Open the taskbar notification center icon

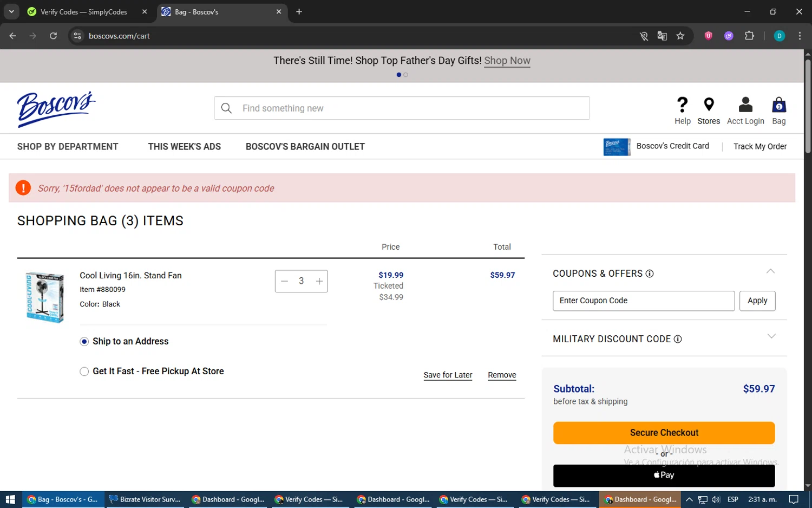pos(794,499)
